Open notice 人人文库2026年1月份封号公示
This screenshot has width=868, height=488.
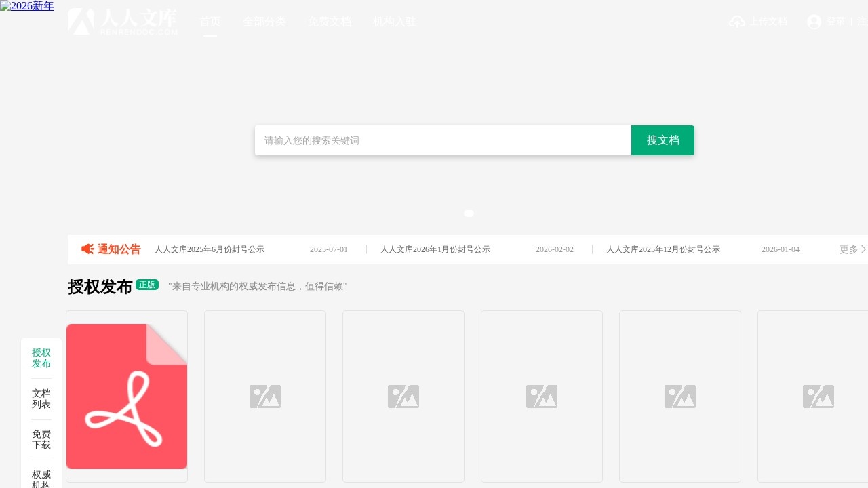[435, 249]
